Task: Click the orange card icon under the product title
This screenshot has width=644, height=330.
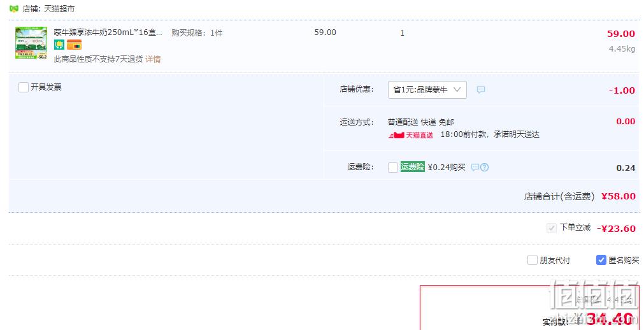Action: click(x=75, y=45)
